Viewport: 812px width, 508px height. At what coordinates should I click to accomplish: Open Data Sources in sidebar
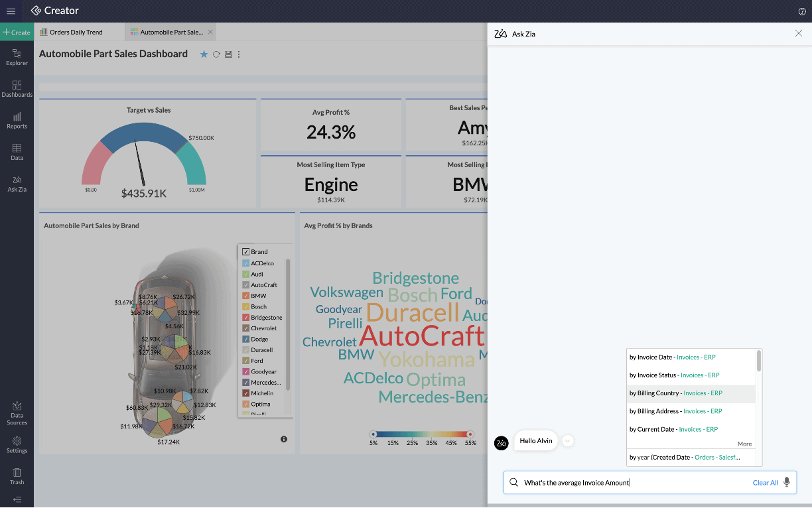click(x=17, y=413)
